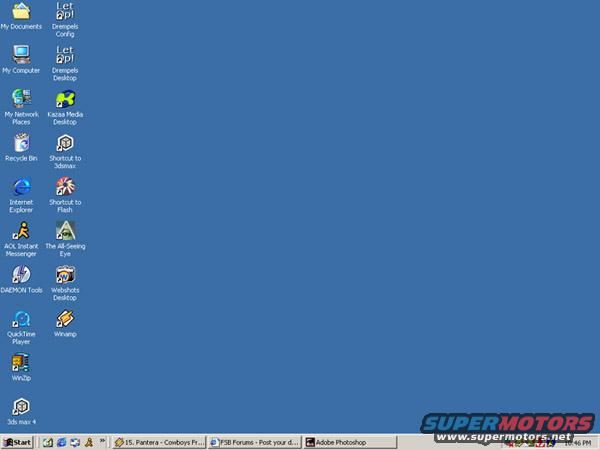Open the My Documents folder icon
Screen dimensions: 600x450
click(x=21, y=12)
